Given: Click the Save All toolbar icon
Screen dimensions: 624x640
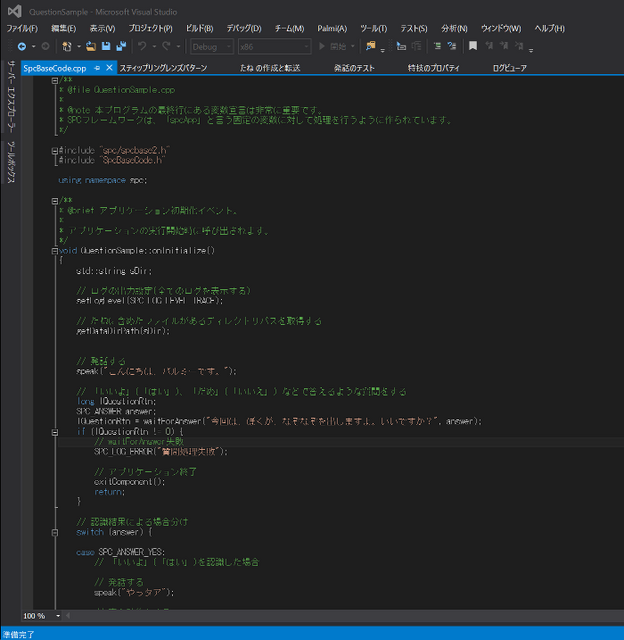Looking at the screenshot, I should point(121,47).
